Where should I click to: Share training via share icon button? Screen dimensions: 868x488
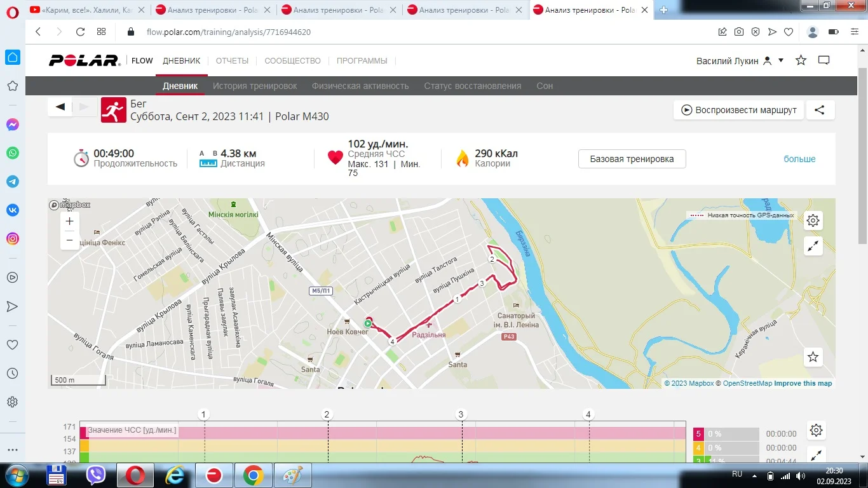coord(820,110)
